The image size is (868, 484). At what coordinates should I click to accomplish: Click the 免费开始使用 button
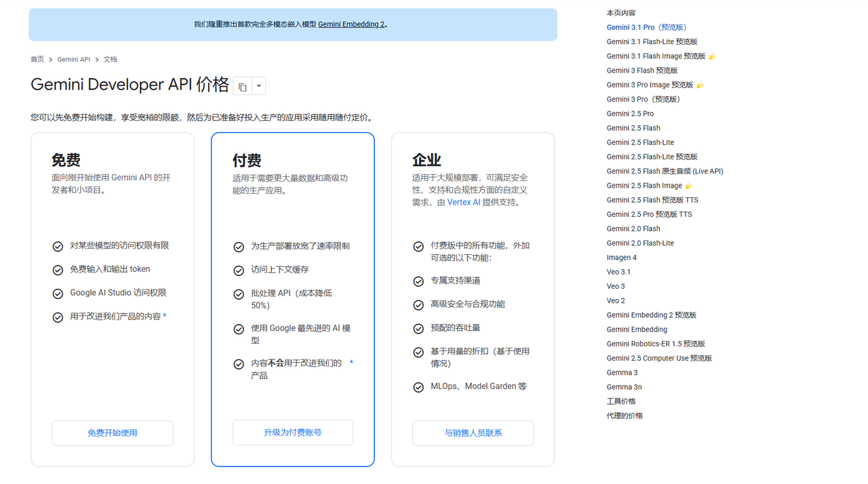tap(113, 433)
